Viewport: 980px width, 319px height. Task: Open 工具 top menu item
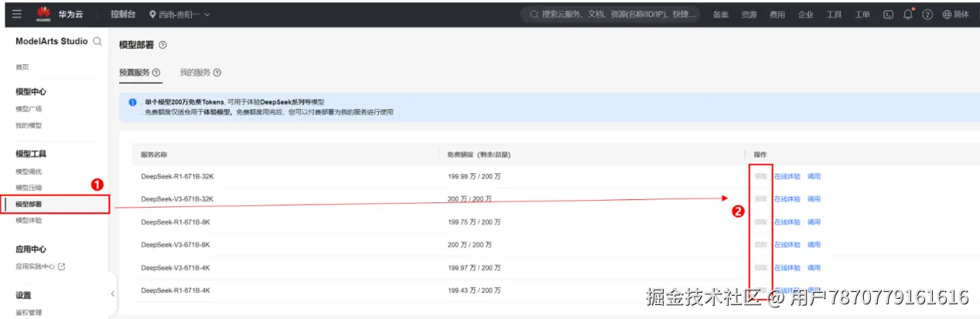(834, 15)
